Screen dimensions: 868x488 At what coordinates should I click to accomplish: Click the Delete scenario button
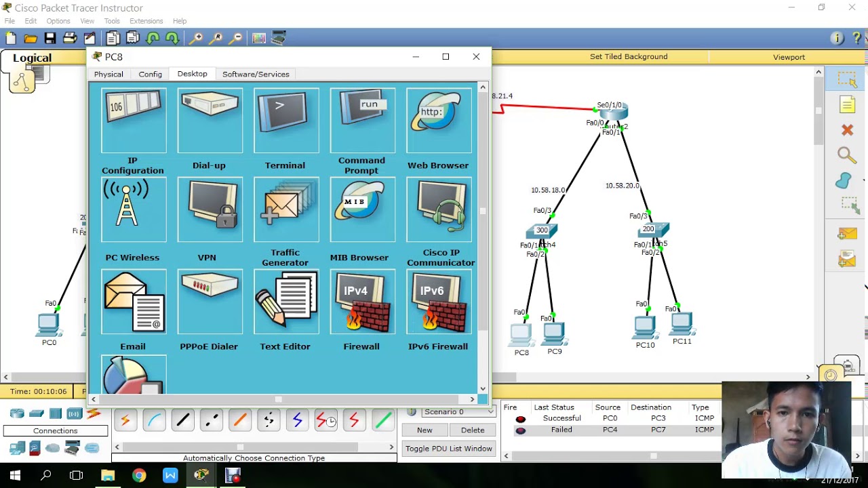coord(473,430)
